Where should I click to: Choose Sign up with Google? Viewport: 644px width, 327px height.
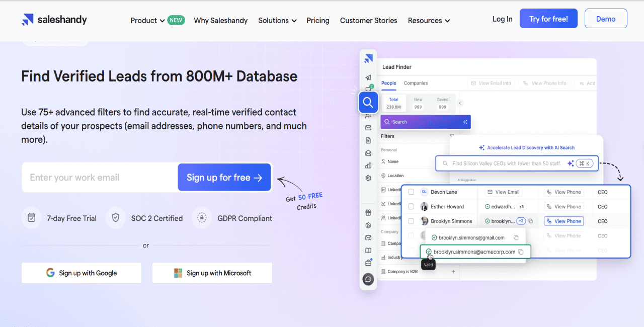[82, 273]
